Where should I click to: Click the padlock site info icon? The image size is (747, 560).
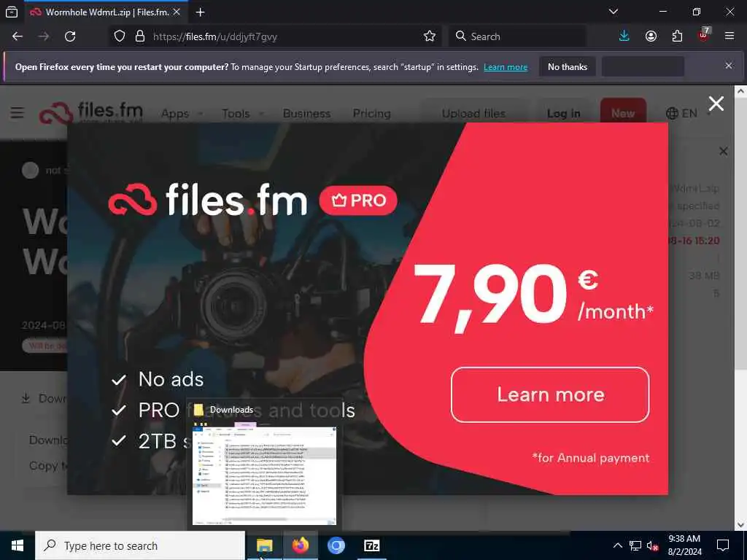click(x=139, y=36)
